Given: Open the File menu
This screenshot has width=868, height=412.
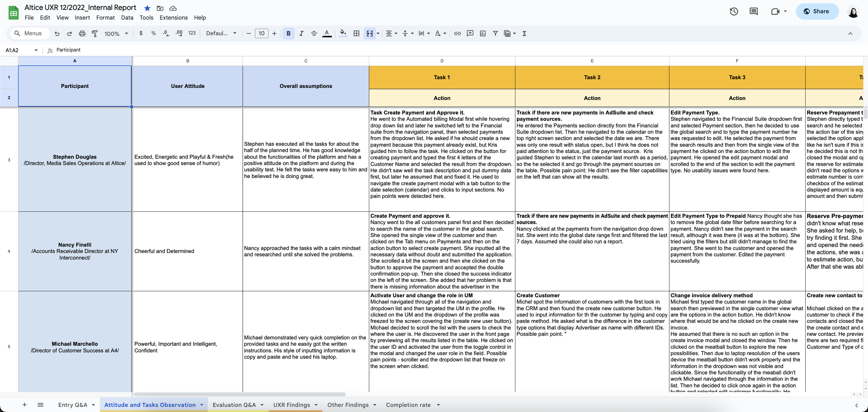Looking at the screenshot, I should pyautogui.click(x=29, y=17).
